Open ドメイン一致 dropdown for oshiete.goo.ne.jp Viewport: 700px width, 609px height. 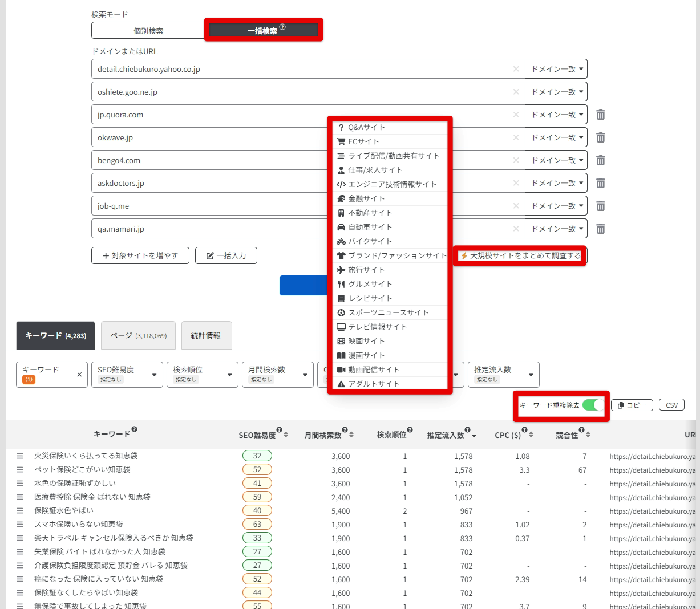[556, 92]
